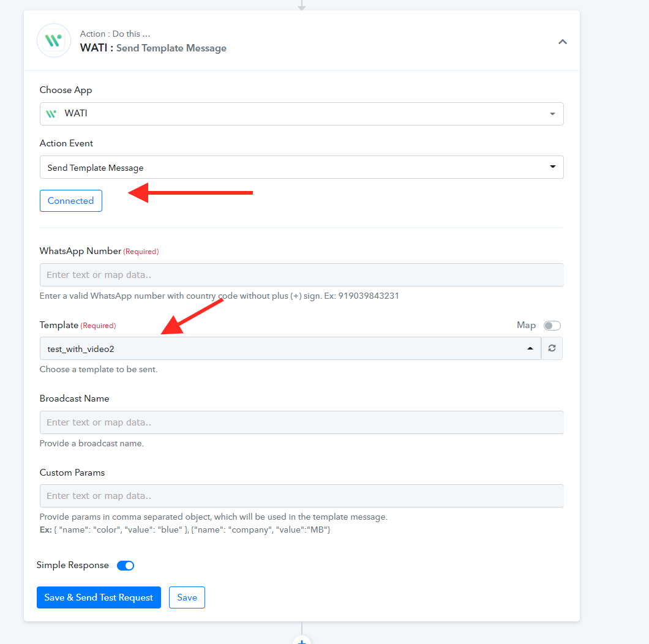Viewport: 649px width, 644px height.
Task: Disable the Simple Response toggle
Action: pyautogui.click(x=126, y=566)
